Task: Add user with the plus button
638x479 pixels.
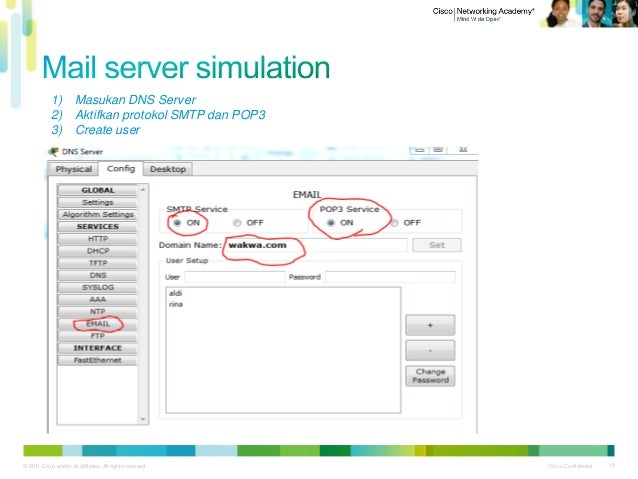Action: pyautogui.click(x=430, y=325)
